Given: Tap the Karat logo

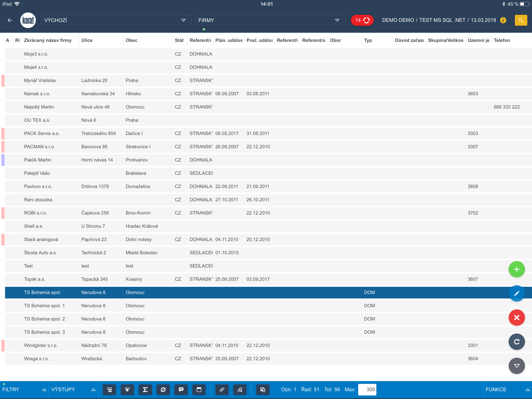Looking at the screenshot, I should [x=28, y=20].
